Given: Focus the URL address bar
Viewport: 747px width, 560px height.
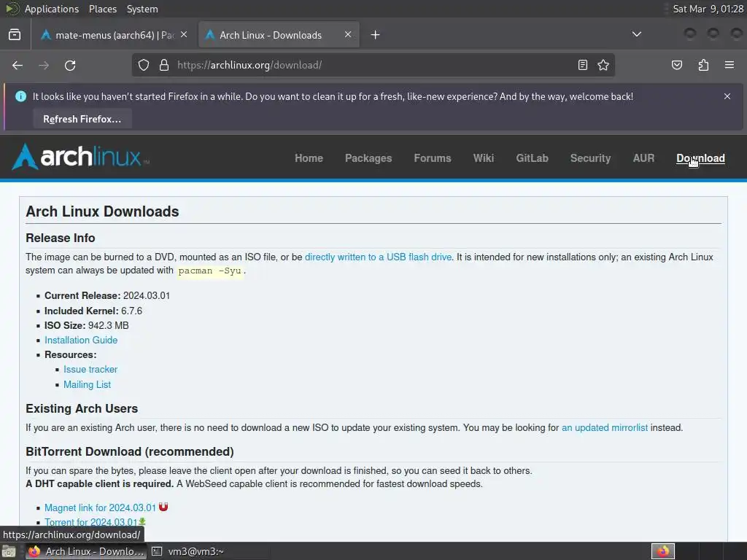Looking at the screenshot, I should coord(373,65).
